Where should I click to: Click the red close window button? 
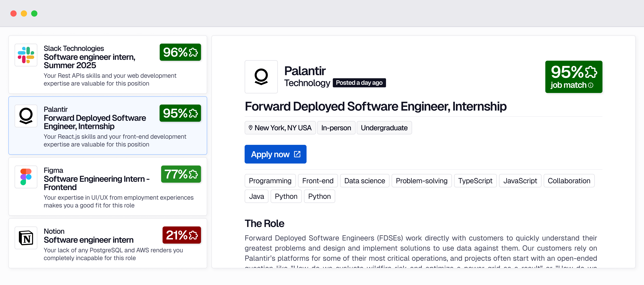pyautogui.click(x=14, y=13)
